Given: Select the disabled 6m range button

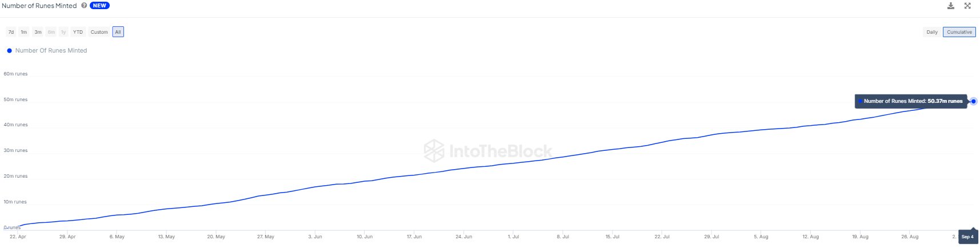Looking at the screenshot, I should [51, 32].
